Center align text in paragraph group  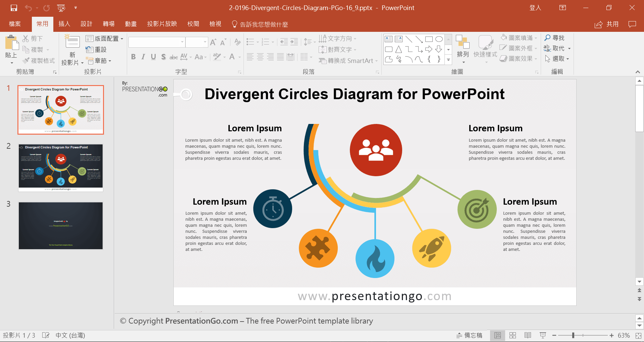tap(260, 57)
